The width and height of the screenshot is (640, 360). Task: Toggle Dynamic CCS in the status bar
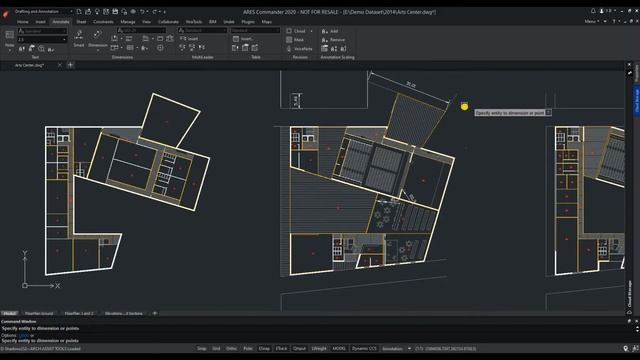tap(364, 349)
